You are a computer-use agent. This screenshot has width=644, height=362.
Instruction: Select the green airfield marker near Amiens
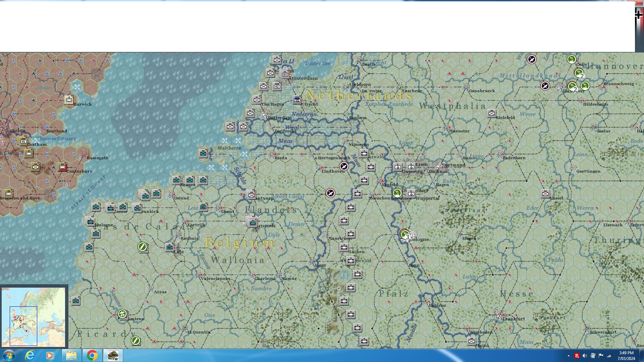pos(122,314)
